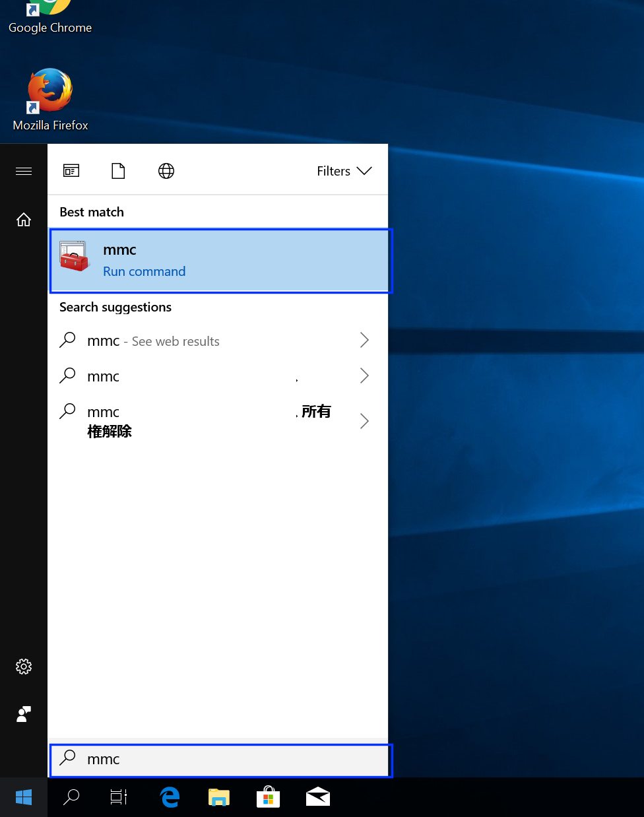Open File Explorer from taskbar
This screenshot has width=644, height=817.
(x=219, y=797)
